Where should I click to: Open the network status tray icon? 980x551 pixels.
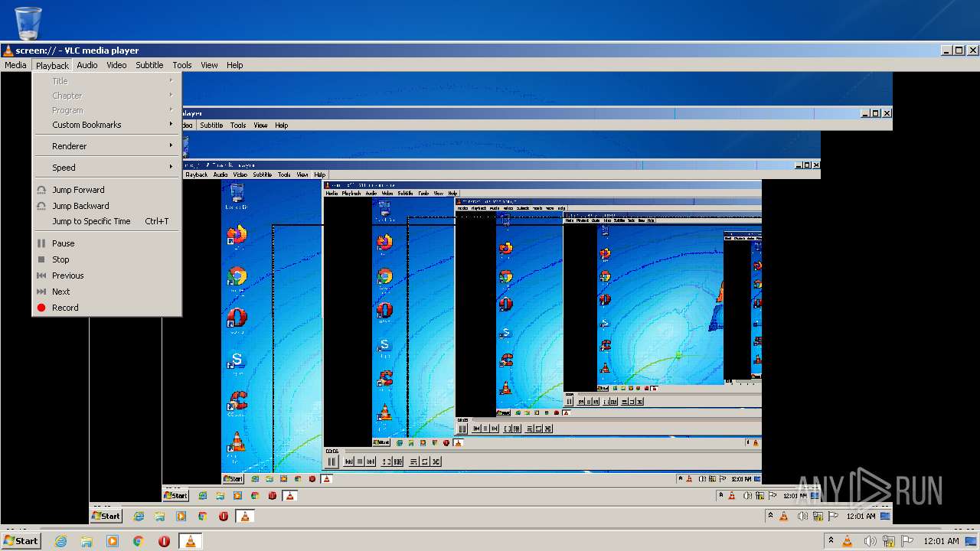[x=889, y=541]
